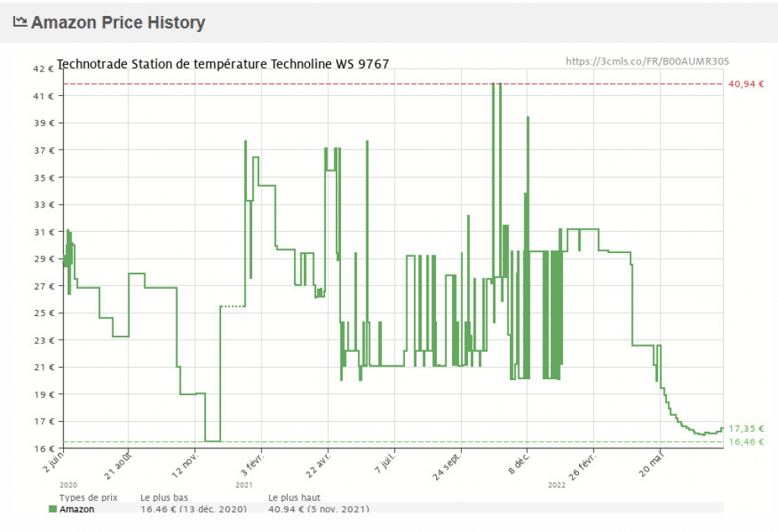Click the 20 mai x-axis date label

click(x=651, y=464)
